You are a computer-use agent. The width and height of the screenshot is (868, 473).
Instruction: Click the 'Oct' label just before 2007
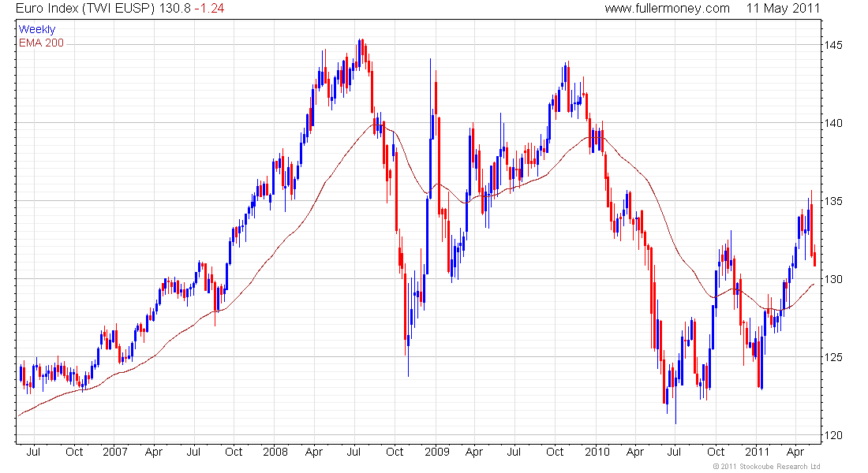pos(74,452)
